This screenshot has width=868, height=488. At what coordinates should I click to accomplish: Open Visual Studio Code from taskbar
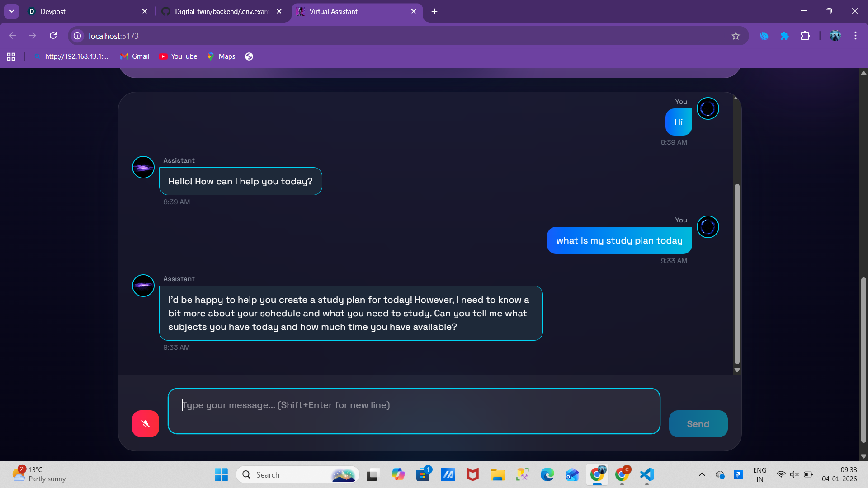pyautogui.click(x=647, y=474)
